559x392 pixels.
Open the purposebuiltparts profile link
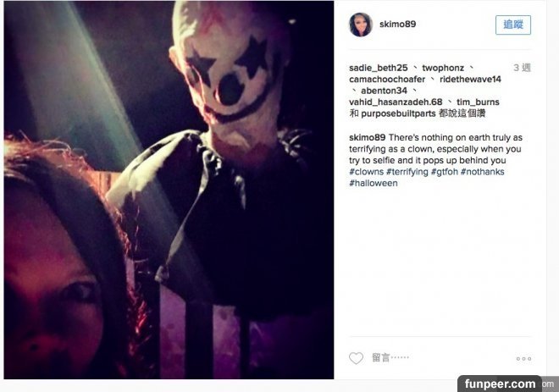tap(398, 113)
